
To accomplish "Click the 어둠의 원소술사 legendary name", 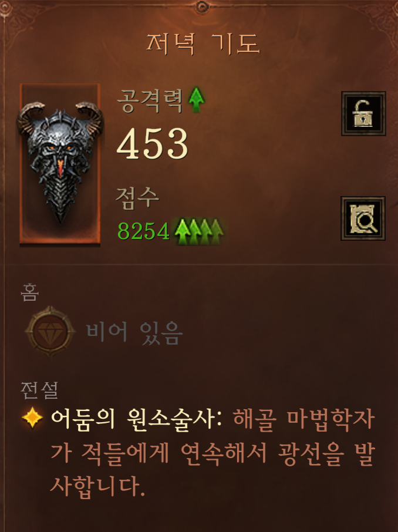I will (136, 420).
